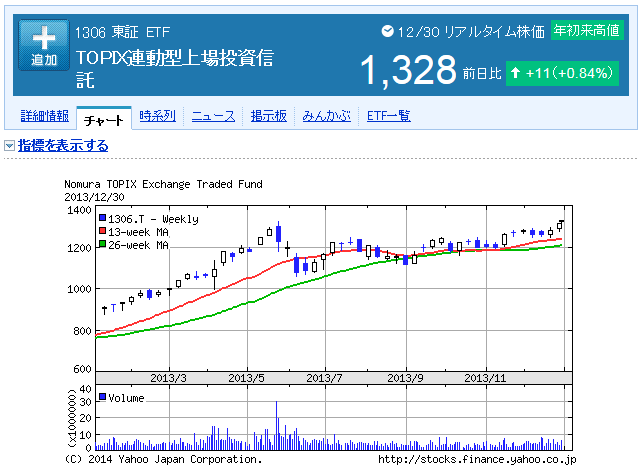Click the red 13-week MA legend swatch
The height and width of the screenshot is (468, 642).
click(103, 231)
